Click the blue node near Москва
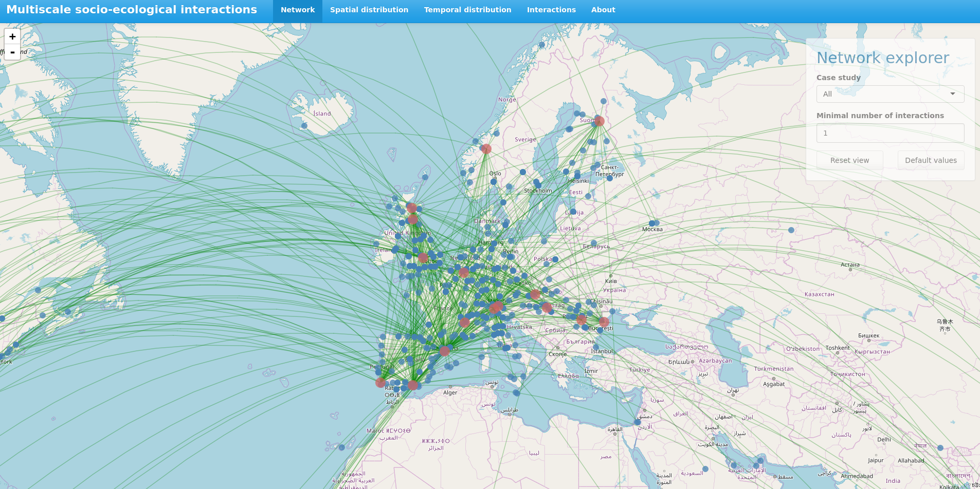 point(652,223)
